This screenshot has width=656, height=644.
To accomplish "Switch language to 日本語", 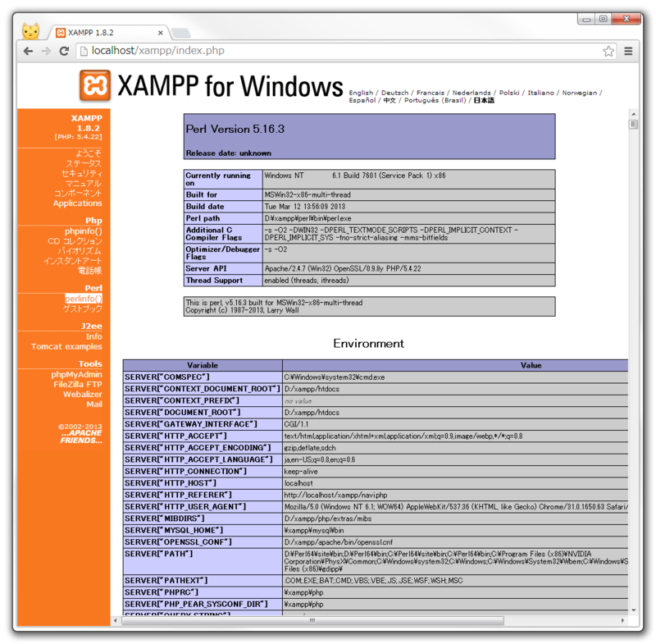I will point(484,100).
